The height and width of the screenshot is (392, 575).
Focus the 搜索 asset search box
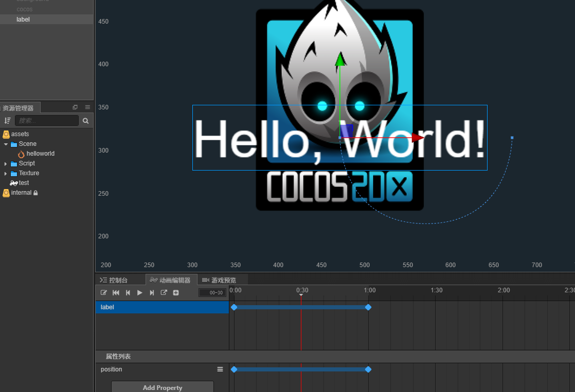47,121
